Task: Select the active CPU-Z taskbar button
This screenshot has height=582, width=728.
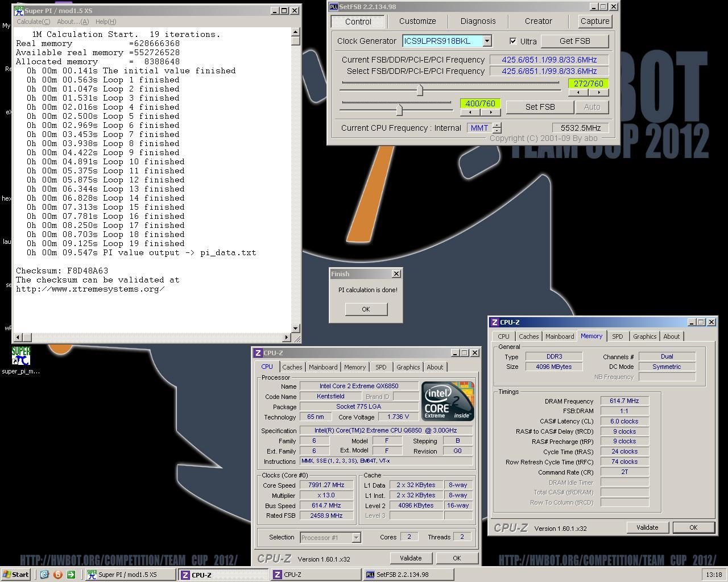Action: point(223,575)
